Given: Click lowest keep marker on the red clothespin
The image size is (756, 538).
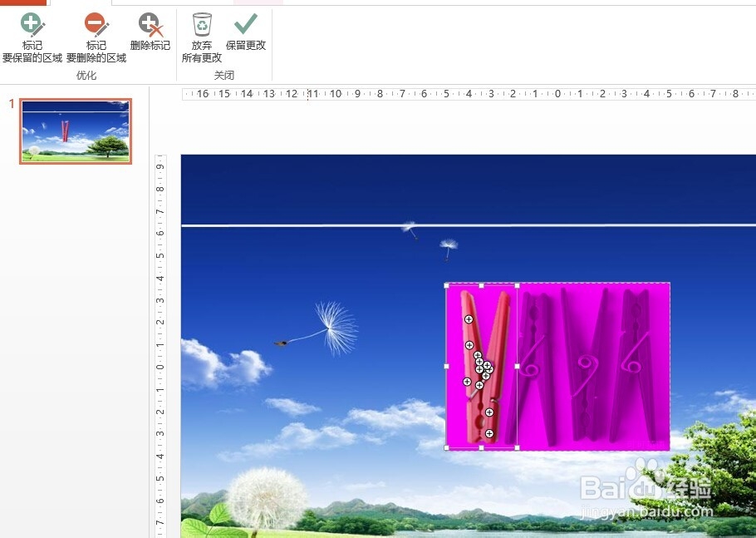Looking at the screenshot, I should coord(489,433).
